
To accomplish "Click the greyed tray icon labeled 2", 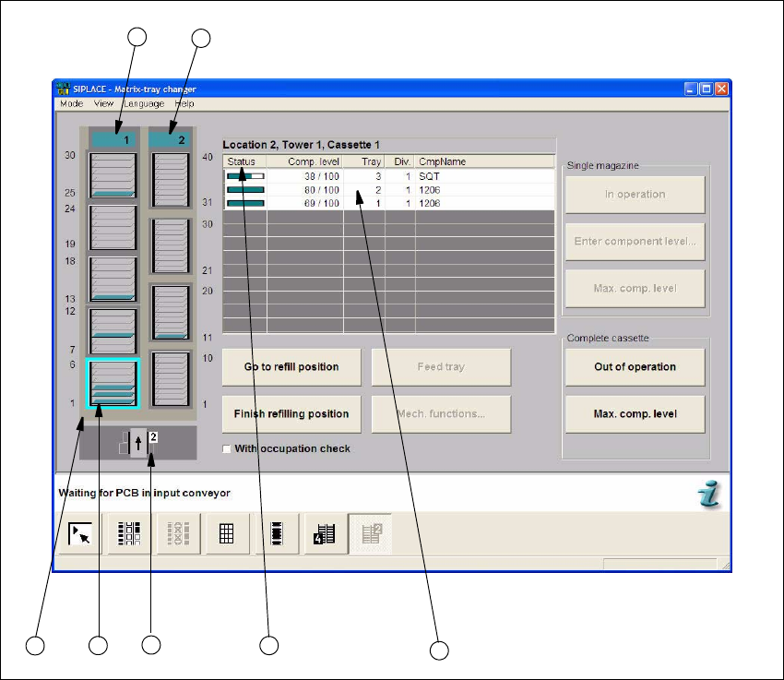I will point(374,535).
